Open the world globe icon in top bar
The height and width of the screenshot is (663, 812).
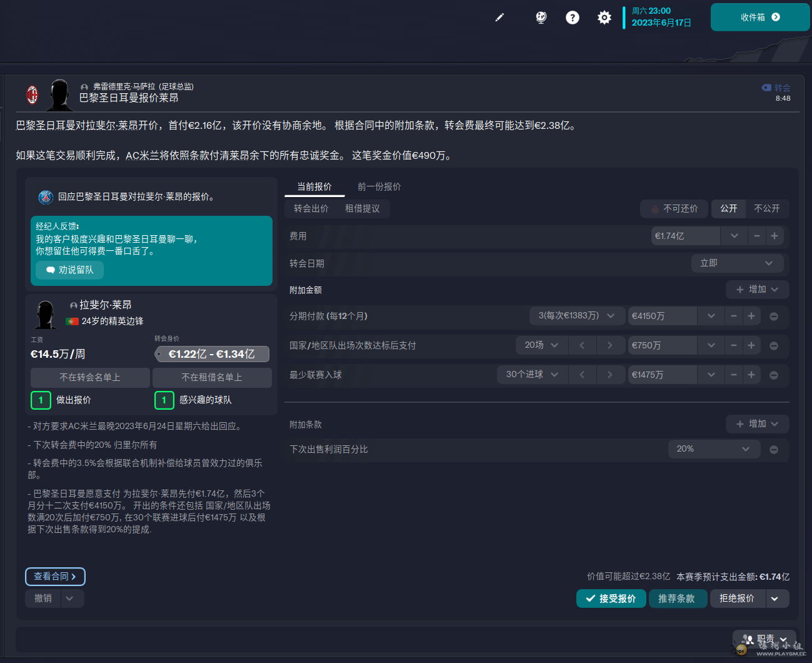pyautogui.click(x=541, y=18)
